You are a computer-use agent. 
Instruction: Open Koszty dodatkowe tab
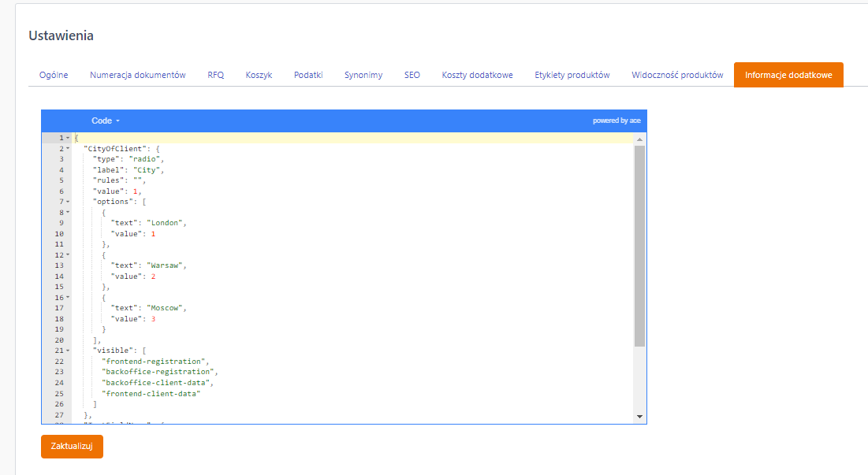click(477, 75)
